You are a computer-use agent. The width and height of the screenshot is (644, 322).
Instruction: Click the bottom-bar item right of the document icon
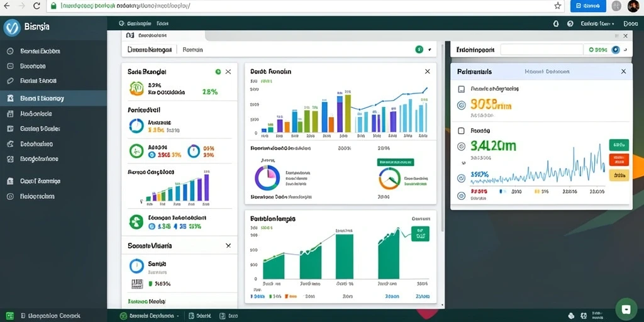(230, 316)
